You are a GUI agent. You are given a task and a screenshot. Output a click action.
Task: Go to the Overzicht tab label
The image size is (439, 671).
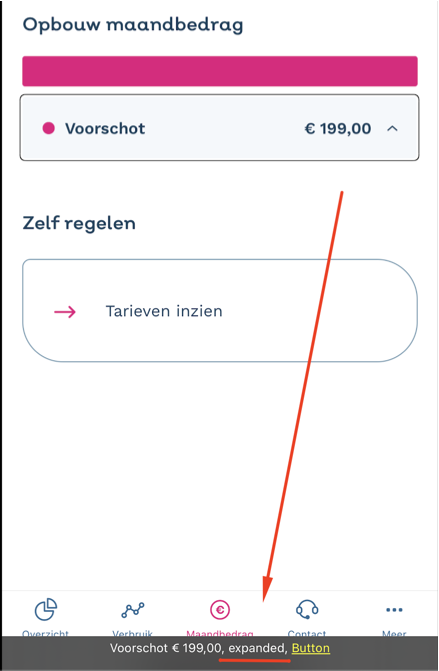point(45,633)
